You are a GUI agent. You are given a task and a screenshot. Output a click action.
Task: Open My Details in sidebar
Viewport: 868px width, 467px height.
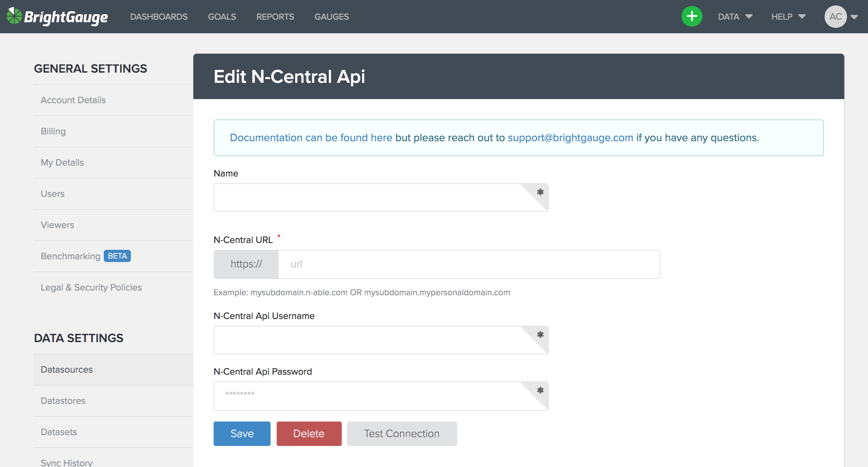pos(114,163)
